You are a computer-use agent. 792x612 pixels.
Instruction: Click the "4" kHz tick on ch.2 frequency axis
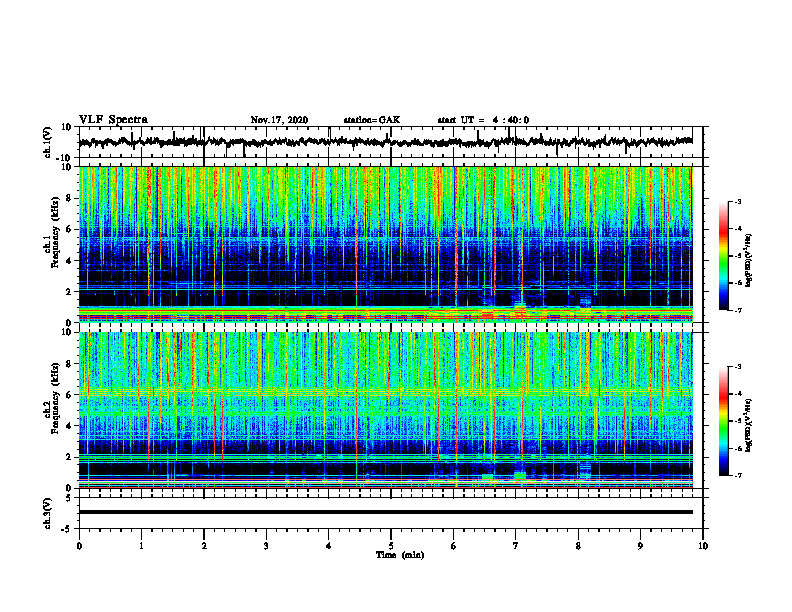tap(69, 426)
